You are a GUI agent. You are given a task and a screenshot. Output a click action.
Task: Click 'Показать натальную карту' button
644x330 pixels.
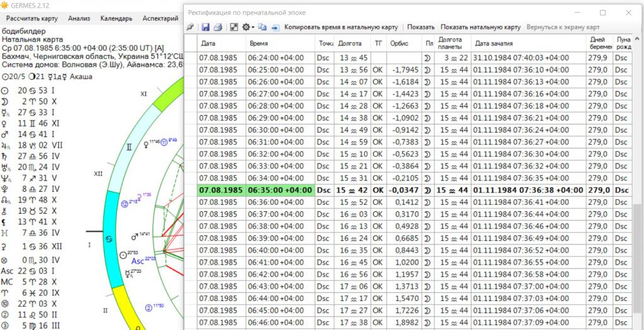pyautogui.click(x=480, y=27)
